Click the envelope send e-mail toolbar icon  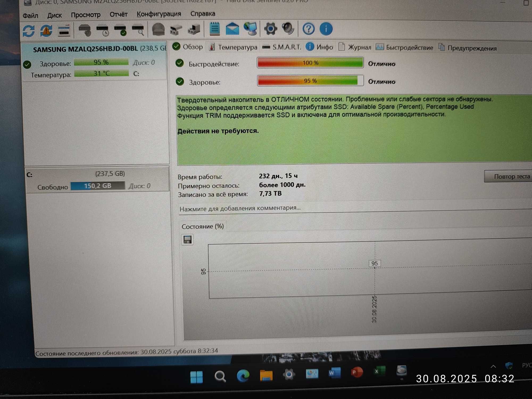click(x=232, y=29)
